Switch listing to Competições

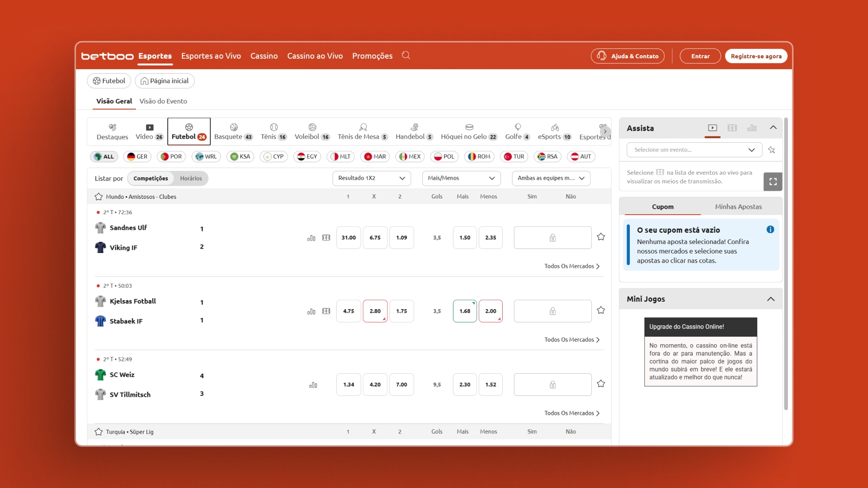tap(151, 178)
